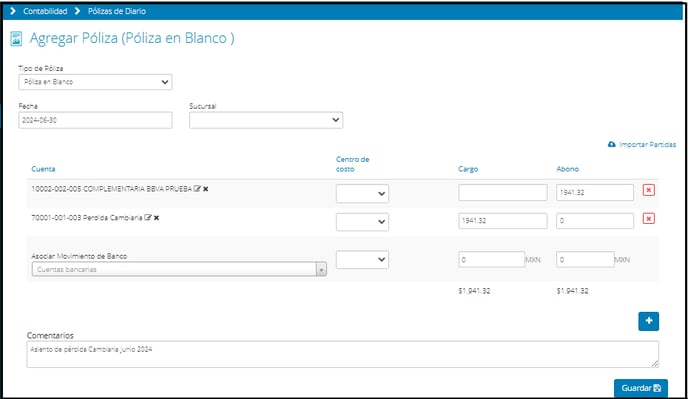Go to Pólizas de Diario breadcrumb
The image size is (688, 399).
pos(117,11)
